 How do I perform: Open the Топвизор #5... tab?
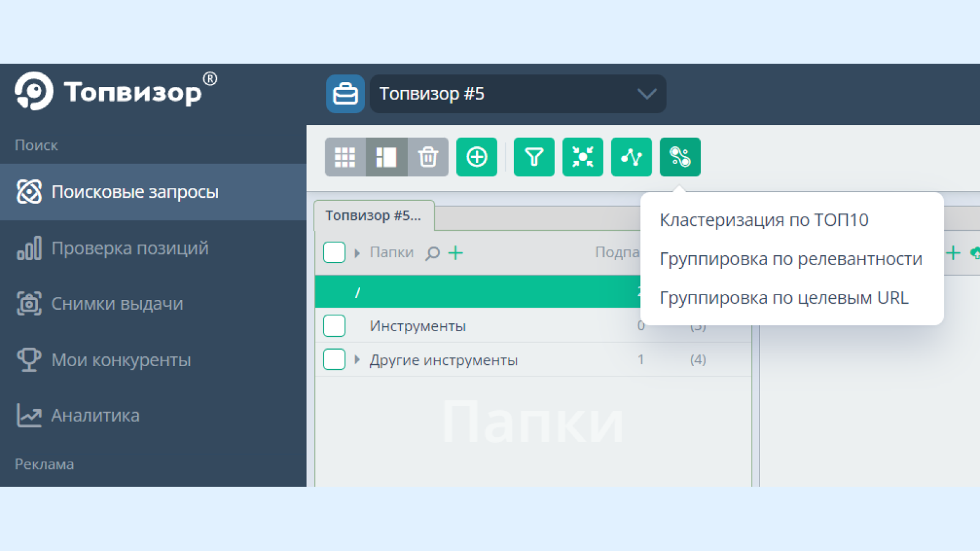[x=374, y=216]
